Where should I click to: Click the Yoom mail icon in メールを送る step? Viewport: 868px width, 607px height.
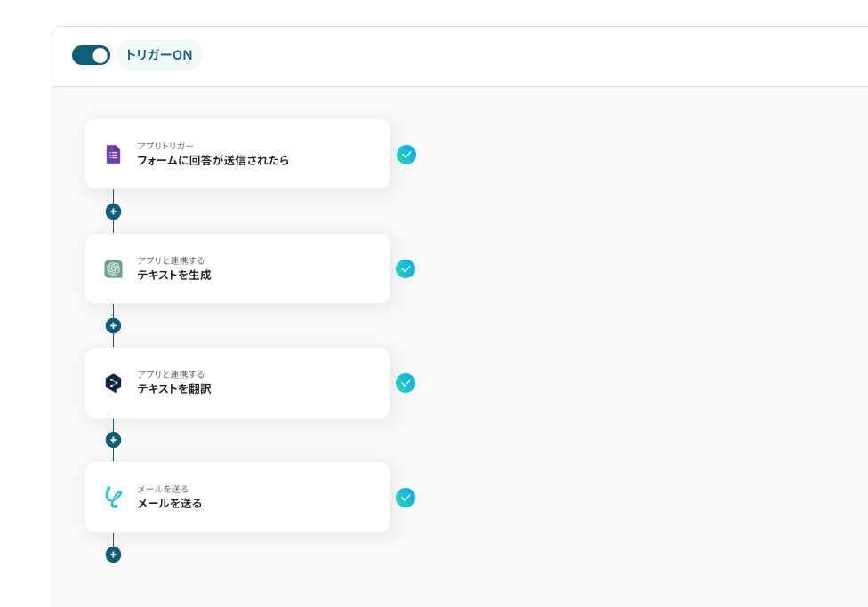pyautogui.click(x=114, y=498)
